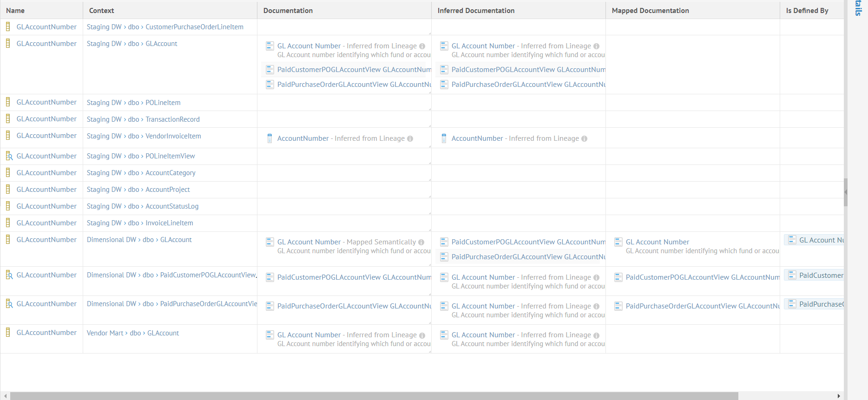Viewport: 868px width, 400px height.
Task: Click the PaidCustomer term icon in Is Defined By
Action: [792, 275]
